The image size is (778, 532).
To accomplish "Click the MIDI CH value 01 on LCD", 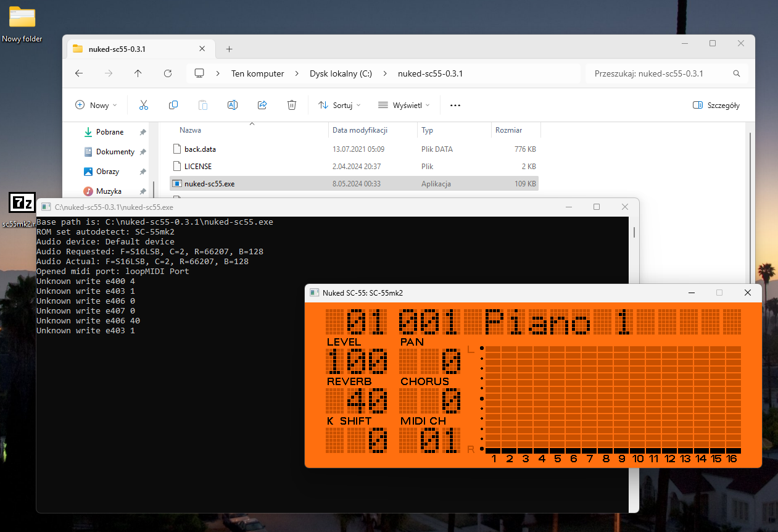I will (441, 441).
